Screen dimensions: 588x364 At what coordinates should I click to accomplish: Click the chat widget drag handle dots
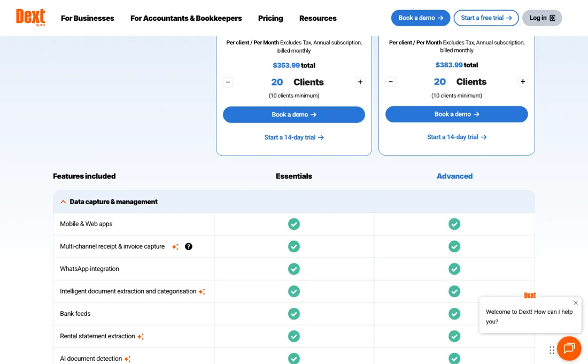(x=552, y=350)
